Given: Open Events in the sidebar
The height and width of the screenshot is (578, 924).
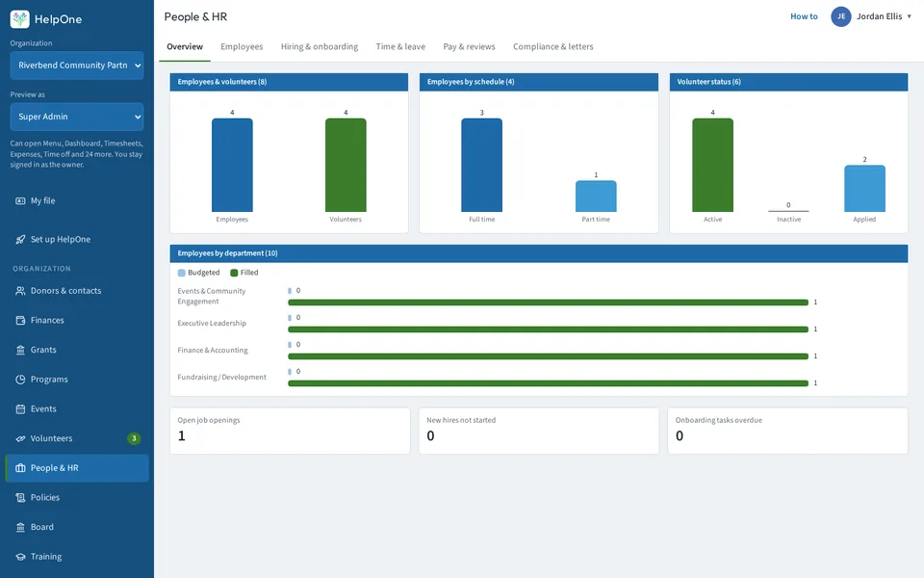Looking at the screenshot, I should click(77, 408).
